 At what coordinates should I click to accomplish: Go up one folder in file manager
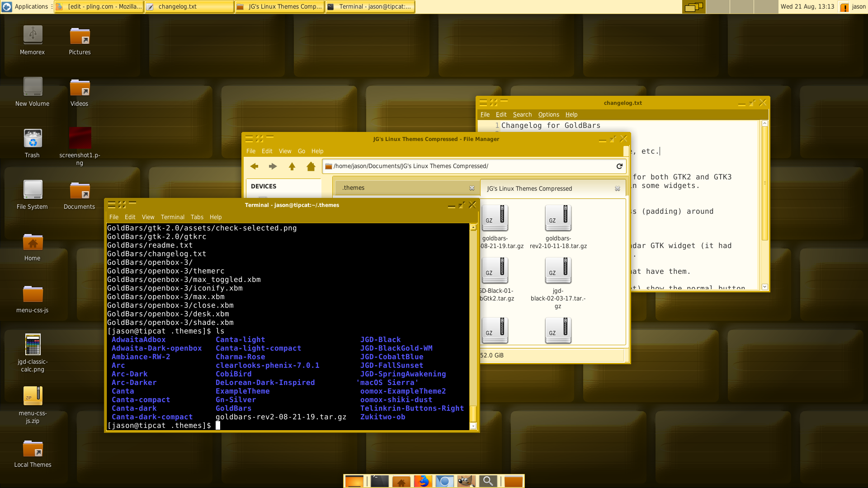292,166
